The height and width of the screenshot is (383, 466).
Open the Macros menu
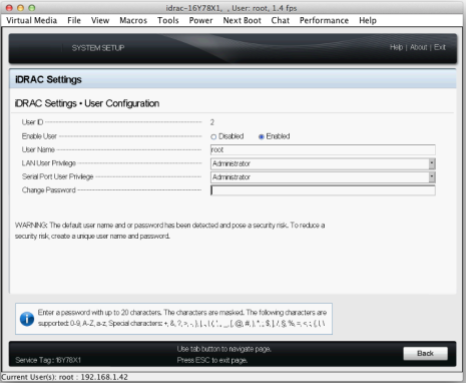133,21
